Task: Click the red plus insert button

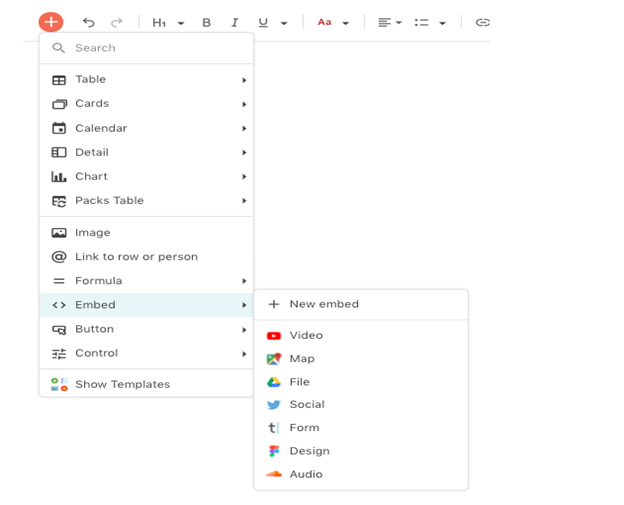Action: coord(51,22)
